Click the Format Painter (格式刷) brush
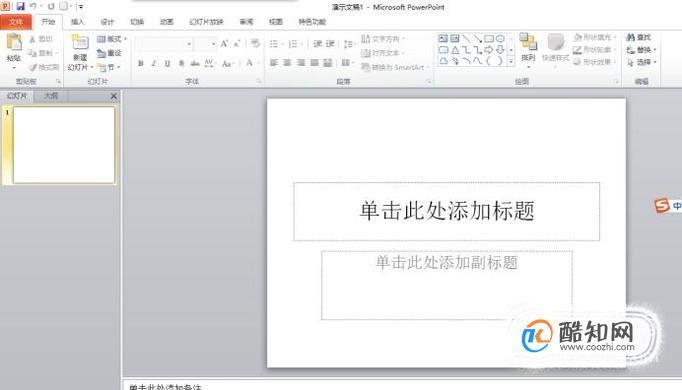 [44, 67]
